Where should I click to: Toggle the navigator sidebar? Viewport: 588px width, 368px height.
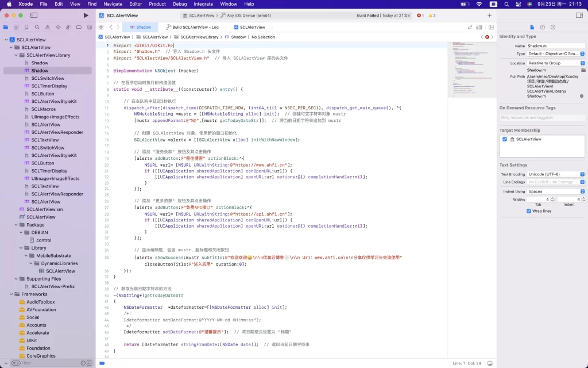click(34, 16)
